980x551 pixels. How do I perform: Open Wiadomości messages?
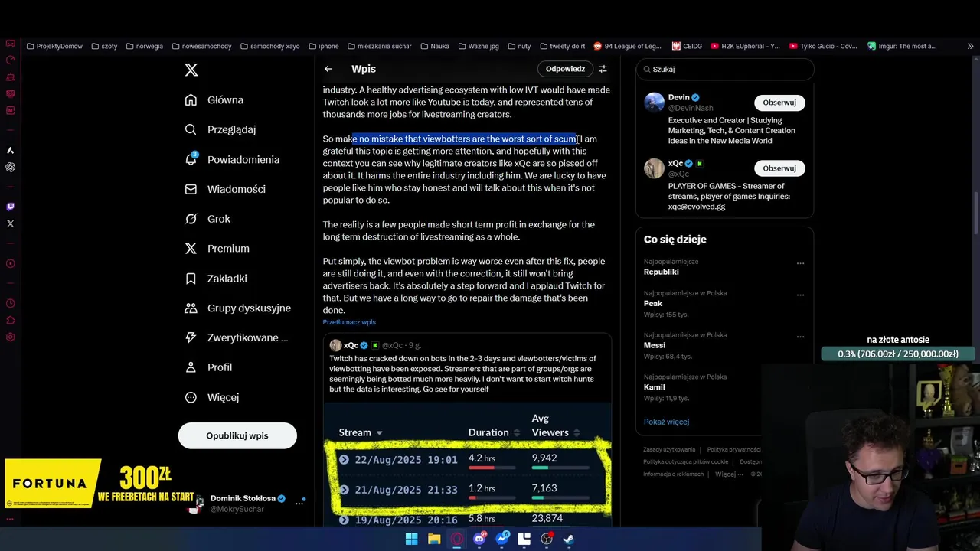coord(225,189)
